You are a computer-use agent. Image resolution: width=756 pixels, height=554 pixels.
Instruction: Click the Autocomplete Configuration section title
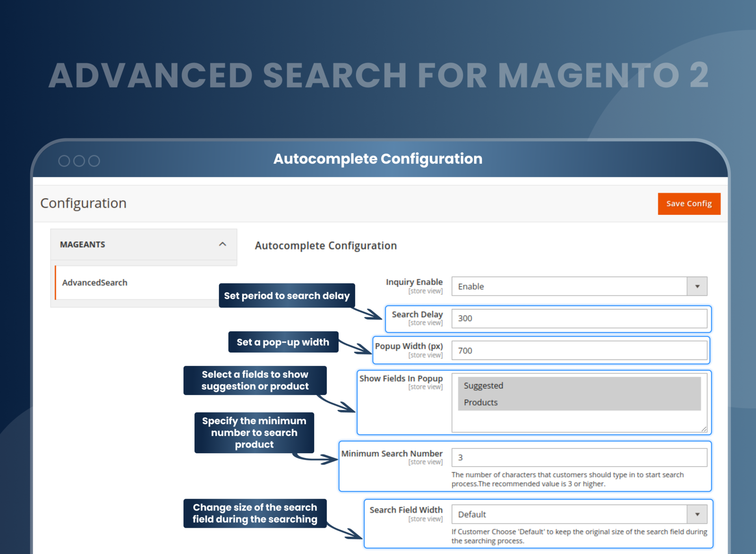tap(325, 246)
